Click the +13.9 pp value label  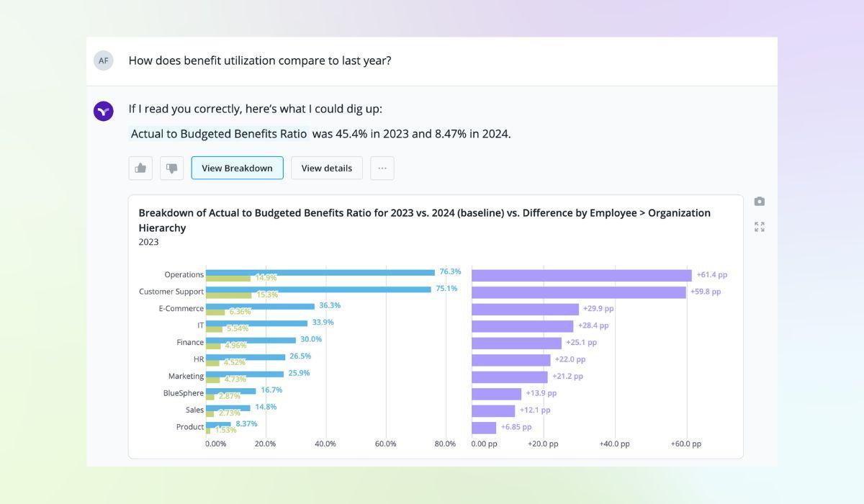click(x=541, y=393)
